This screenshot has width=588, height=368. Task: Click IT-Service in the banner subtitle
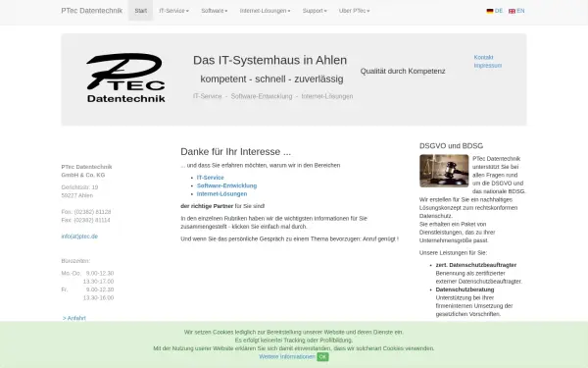tap(208, 96)
